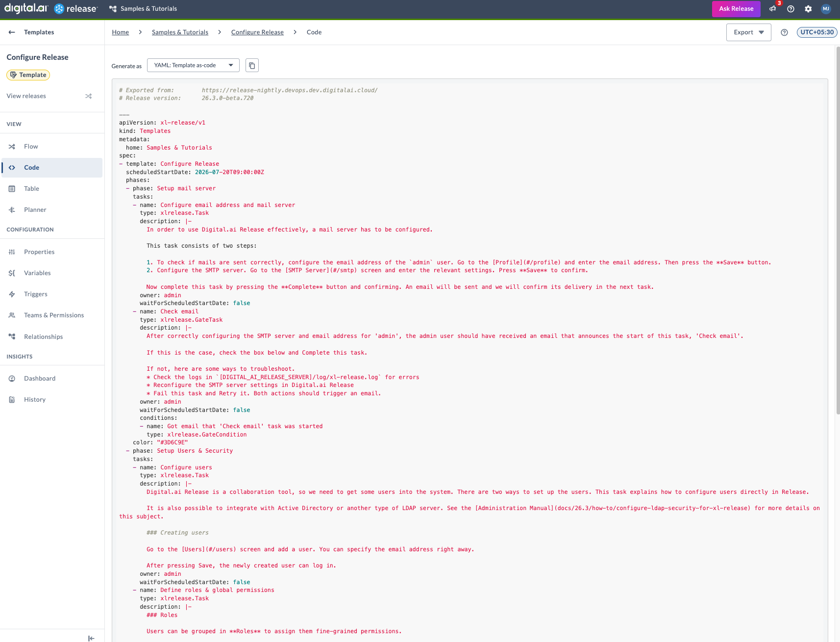Image resolution: width=840 pixels, height=642 pixels.
Task: Collapse the sidebar with bottom arrow icon
Action: [x=91, y=638]
